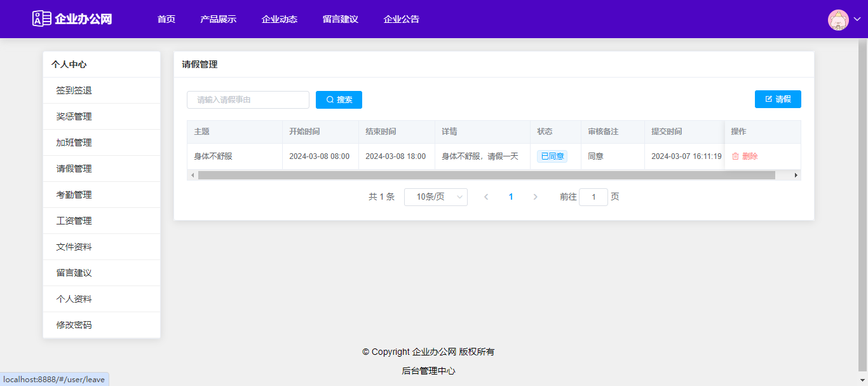Open the user avatar menu

tap(838, 20)
